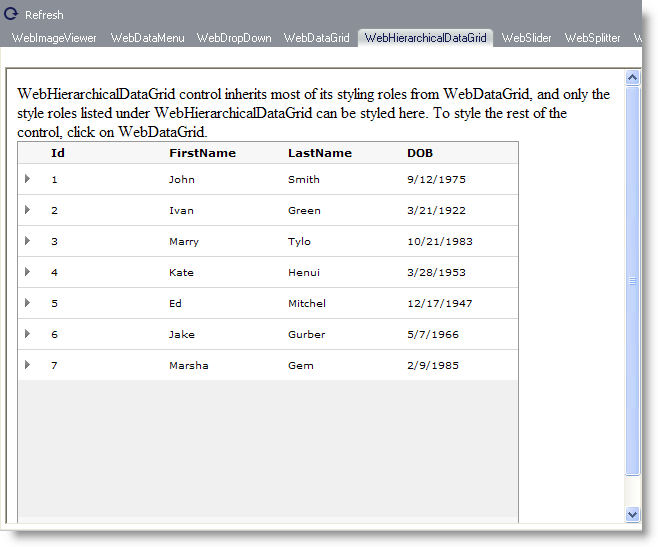Select the WebDropDown tab
The image size is (658, 547).
click(x=234, y=38)
